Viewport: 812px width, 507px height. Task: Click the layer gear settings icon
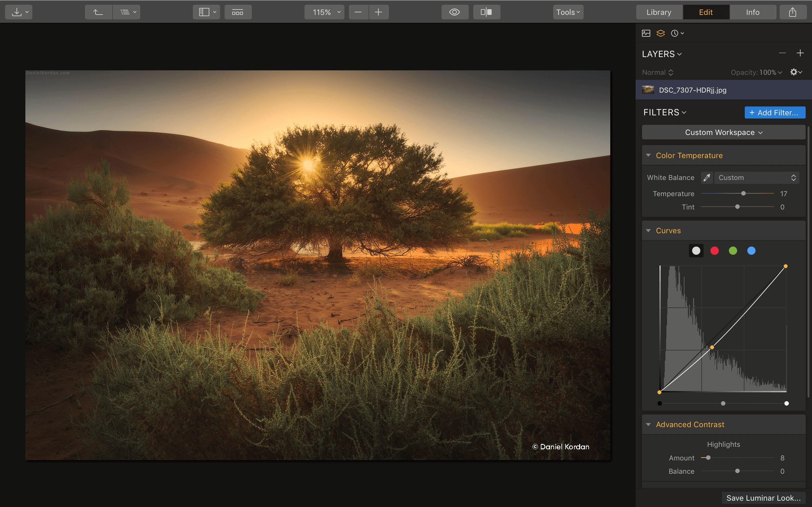(x=793, y=72)
